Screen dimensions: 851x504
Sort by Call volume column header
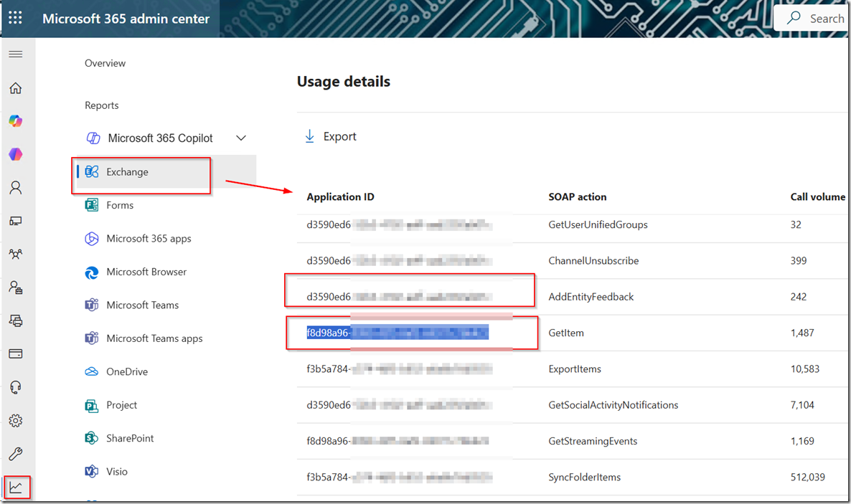click(x=817, y=197)
